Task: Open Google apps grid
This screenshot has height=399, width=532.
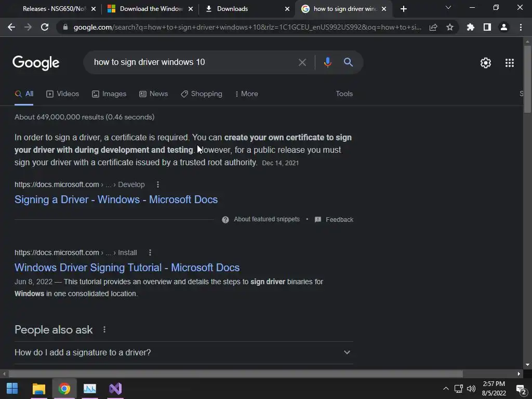Action: pyautogui.click(x=510, y=63)
